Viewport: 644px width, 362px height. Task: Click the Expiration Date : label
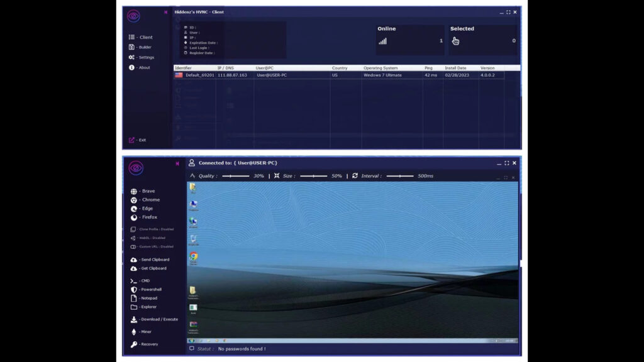204,43
